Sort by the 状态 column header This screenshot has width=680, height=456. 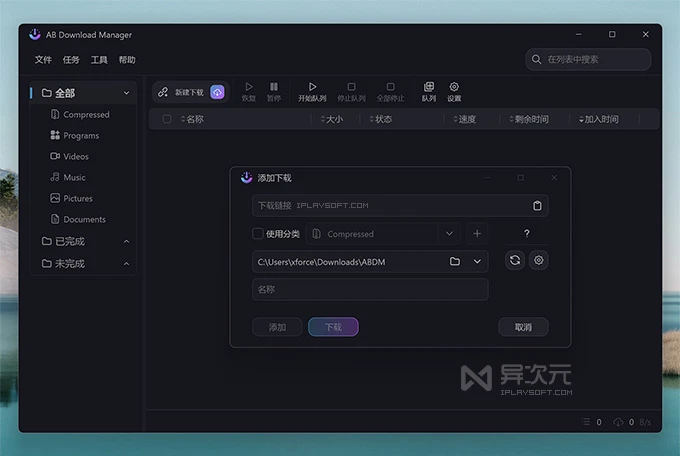(x=381, y=119)
